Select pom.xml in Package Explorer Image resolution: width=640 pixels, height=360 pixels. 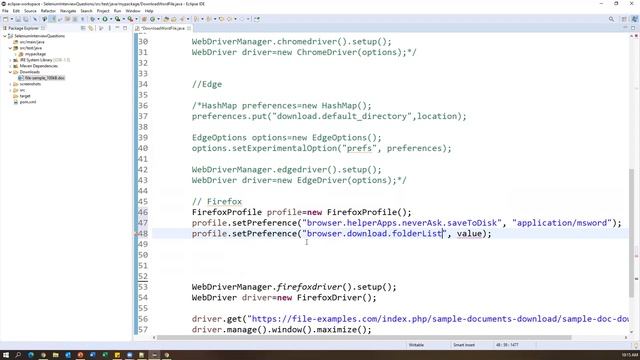click(x=28, y=102)
